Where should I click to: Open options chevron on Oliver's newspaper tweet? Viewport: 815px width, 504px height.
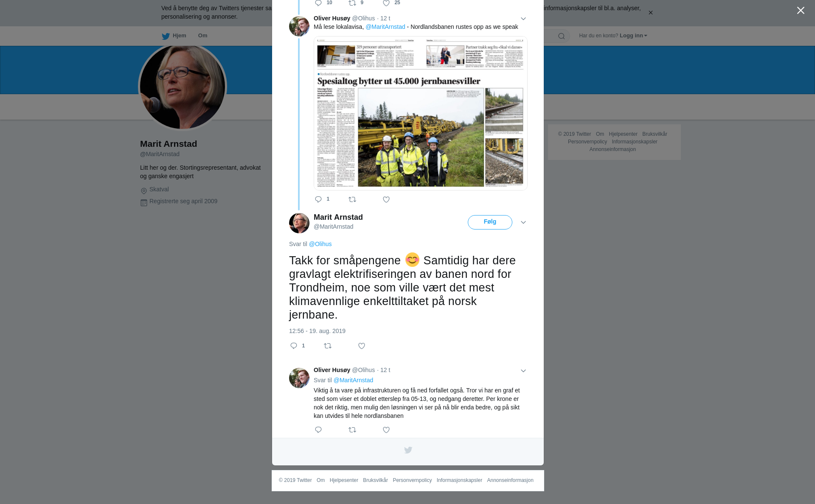coord(523,19)
